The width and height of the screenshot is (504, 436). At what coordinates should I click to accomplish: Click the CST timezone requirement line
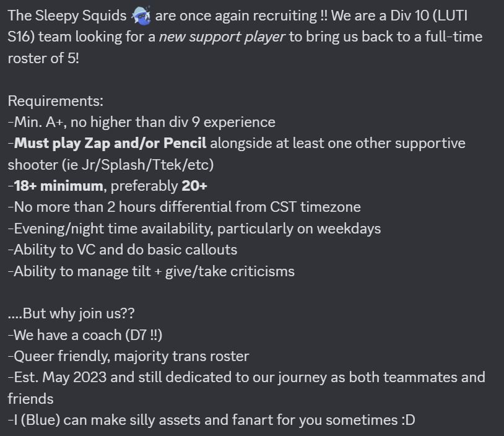(x=184, y=207)
